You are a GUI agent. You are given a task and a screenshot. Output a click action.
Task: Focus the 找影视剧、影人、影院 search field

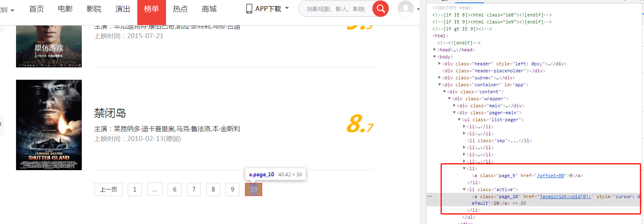(335, 9)
